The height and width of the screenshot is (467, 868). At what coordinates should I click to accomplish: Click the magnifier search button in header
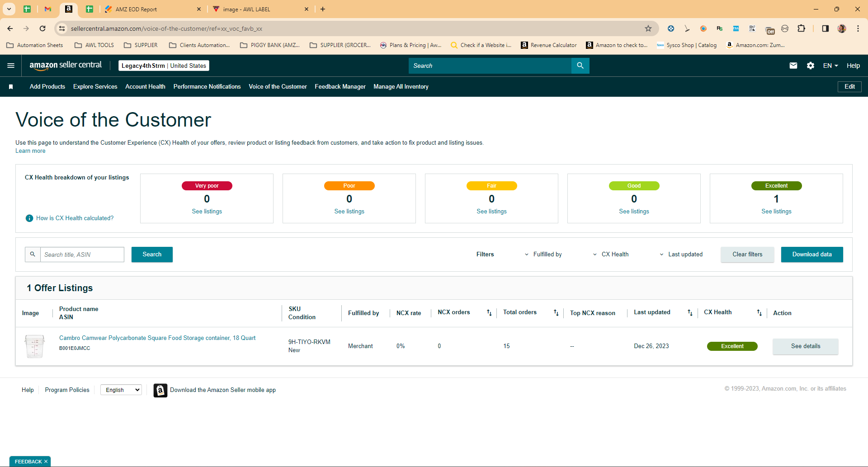point(580,66)
